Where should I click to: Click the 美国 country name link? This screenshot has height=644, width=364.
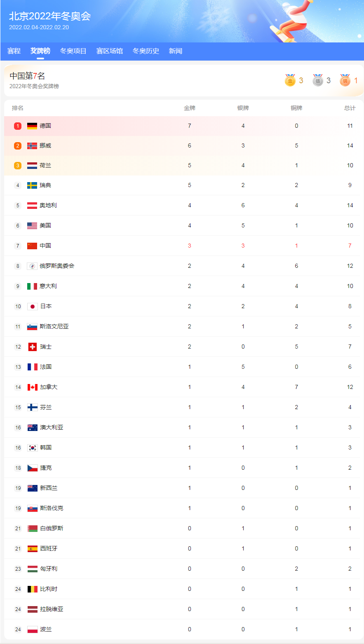(45, 226)
